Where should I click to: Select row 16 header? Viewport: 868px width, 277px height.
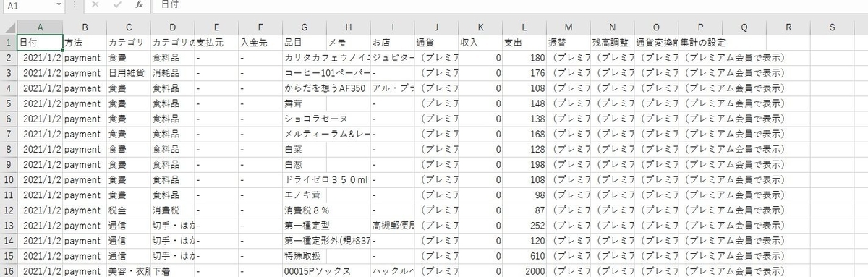click(x=8, y=270)
